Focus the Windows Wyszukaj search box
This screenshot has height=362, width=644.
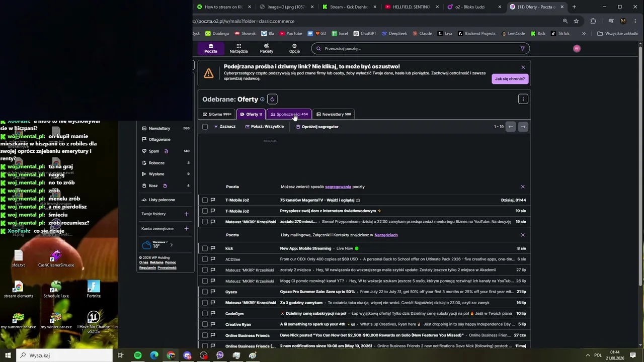pyautogui.click(x=64, y=355)
